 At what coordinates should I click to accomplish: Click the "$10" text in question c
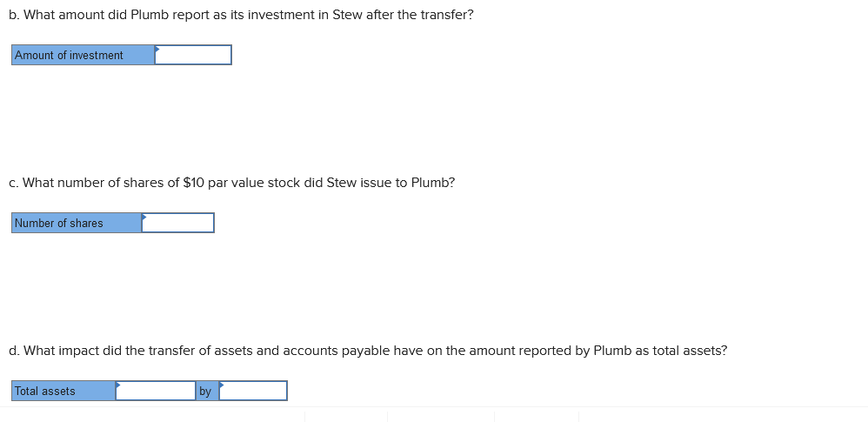pos(193,183)
